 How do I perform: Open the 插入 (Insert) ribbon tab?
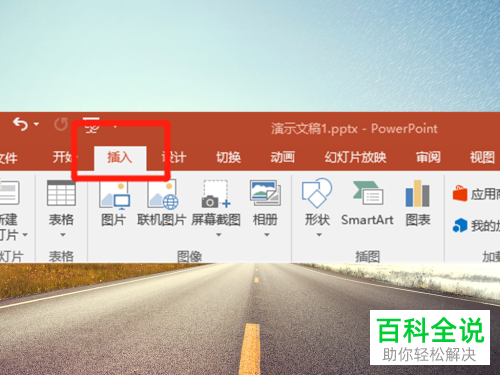120,157
